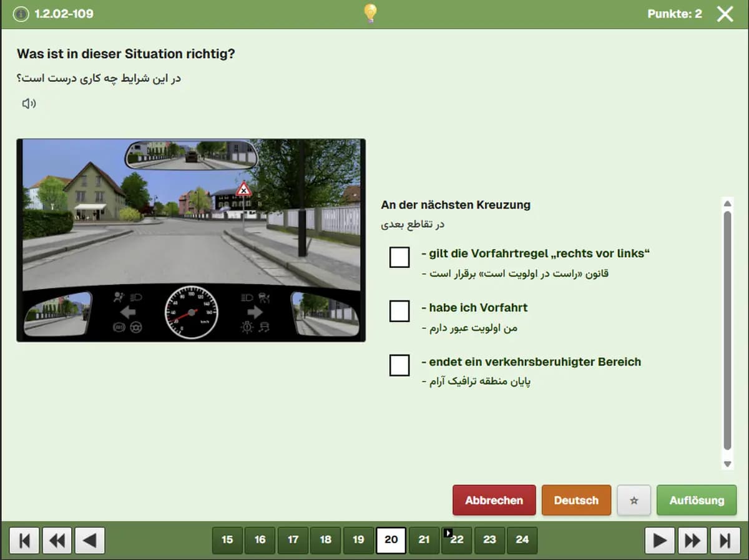Enlarge the traffic situation image
The image size is (749, 560).
(x=191, y=240)
